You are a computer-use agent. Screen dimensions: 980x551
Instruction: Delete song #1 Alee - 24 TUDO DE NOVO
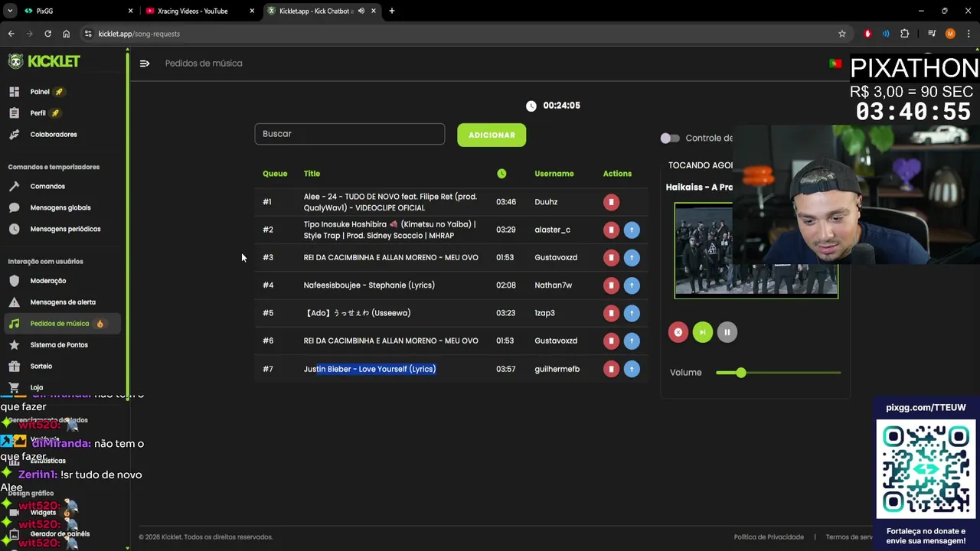coord(611,202)
